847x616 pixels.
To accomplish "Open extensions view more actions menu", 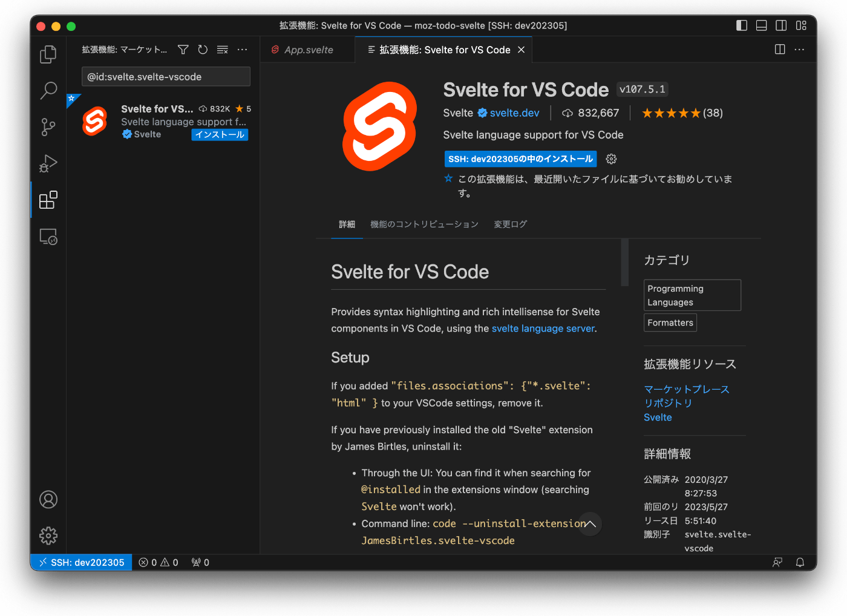I will click(x=242, y=50).
